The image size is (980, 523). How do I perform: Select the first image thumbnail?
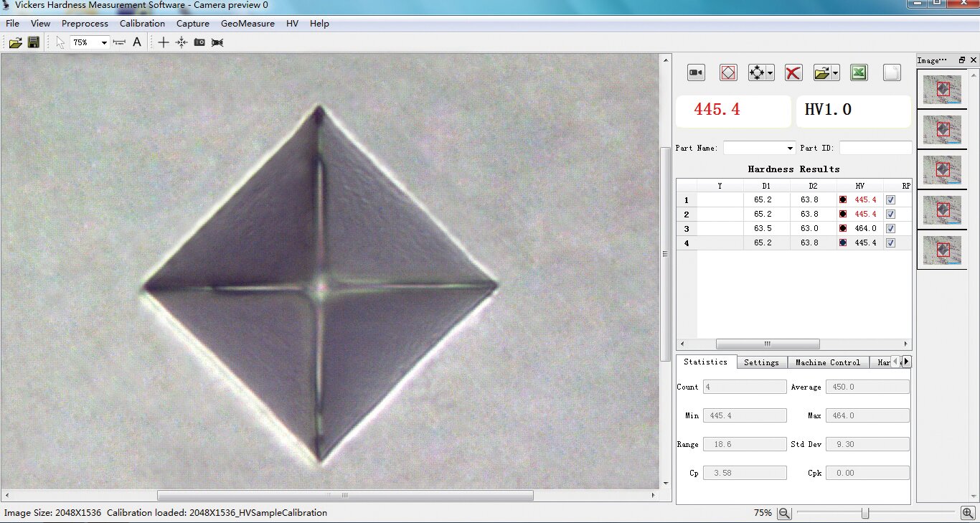[942, 90]
